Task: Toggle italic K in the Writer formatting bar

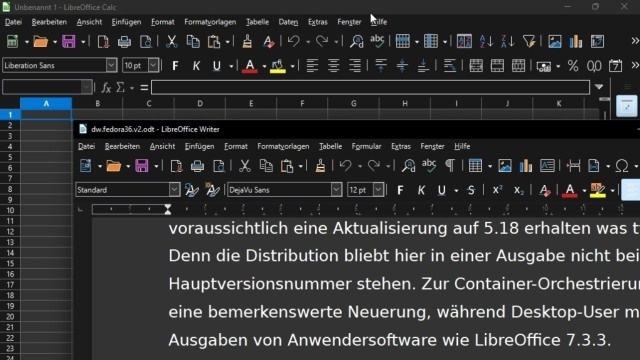Action: click(x=421, y=190)
